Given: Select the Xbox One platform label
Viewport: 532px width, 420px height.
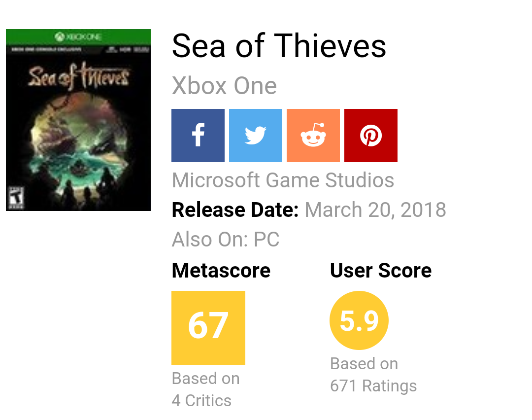Looking at the screenshot, I should pos(224,86).
